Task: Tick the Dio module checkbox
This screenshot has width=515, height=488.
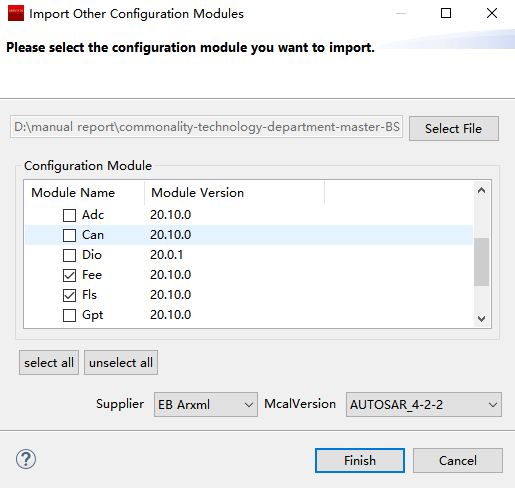Action: click(x=69, y=255)
